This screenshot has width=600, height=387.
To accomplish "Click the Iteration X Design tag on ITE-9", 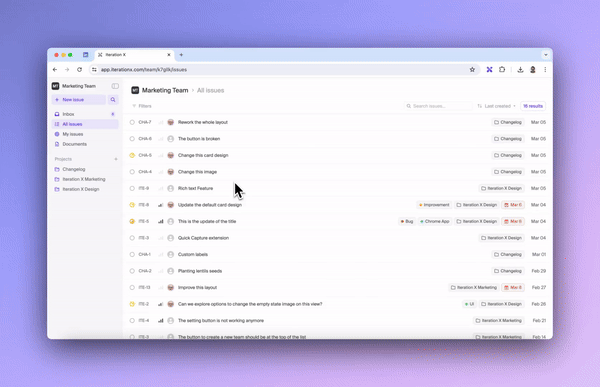I will (x=501, y=188).
